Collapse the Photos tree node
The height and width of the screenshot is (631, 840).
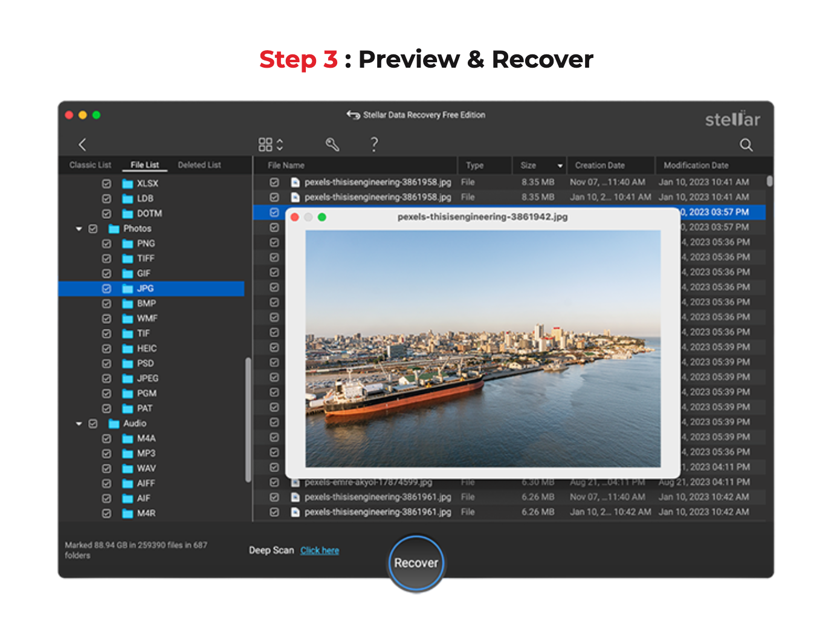pyautogui.click(x=79, y=229)
